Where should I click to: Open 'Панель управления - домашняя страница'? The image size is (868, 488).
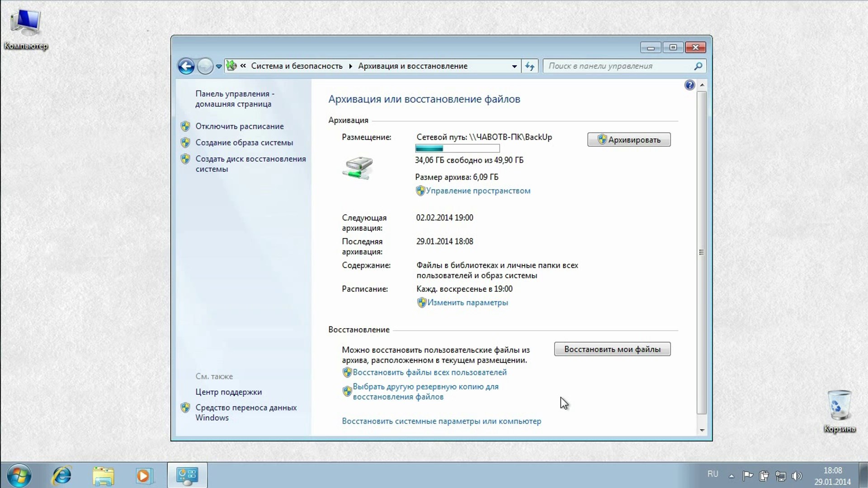(x=235, y=99)
